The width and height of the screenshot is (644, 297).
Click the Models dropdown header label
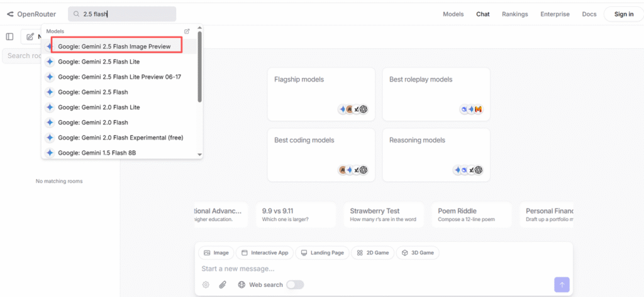[x=55, y=31]
